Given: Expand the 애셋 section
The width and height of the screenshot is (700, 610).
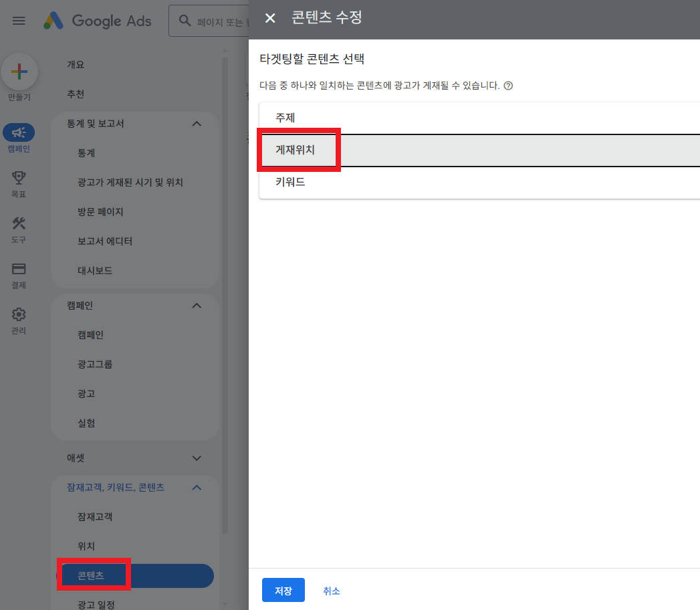Looking at the screenshot, I should 196,457.
